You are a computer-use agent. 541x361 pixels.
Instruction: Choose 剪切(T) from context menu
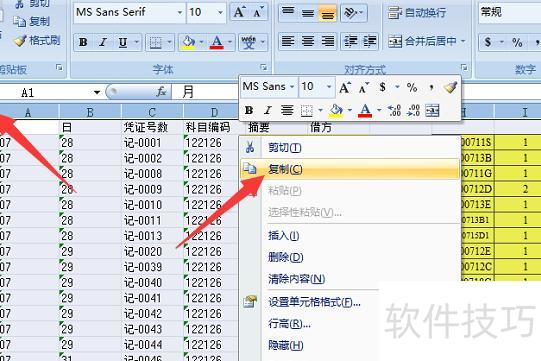[x=350, y=148]
